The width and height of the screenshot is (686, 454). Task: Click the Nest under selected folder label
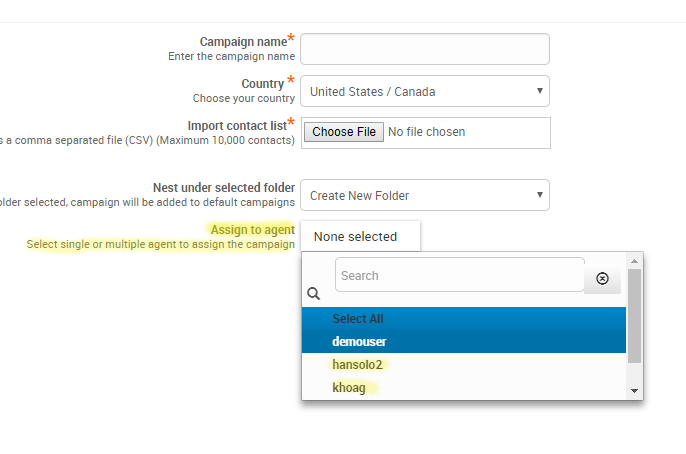224,188
